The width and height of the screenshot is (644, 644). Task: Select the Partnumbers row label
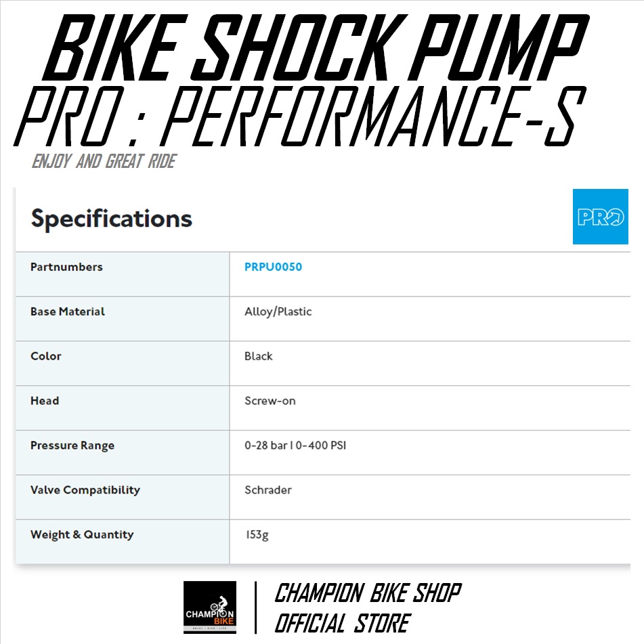click(x=66, y=267)
